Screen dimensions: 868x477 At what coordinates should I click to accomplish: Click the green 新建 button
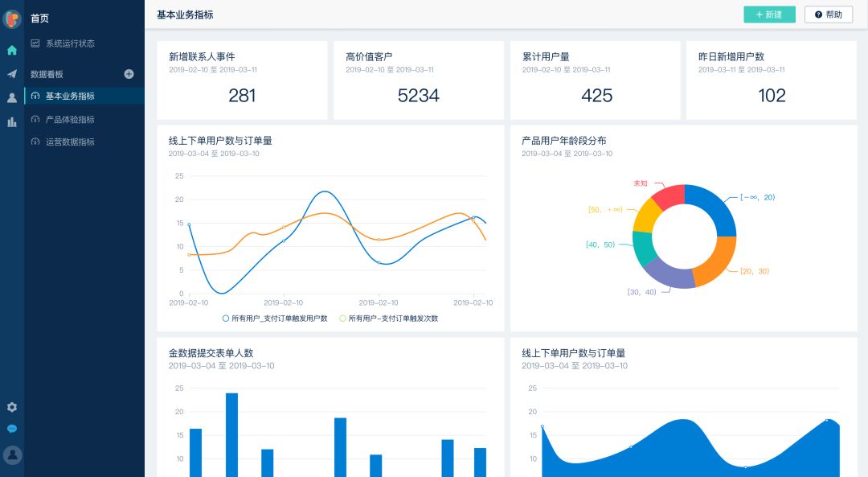(x=769, y=14)
